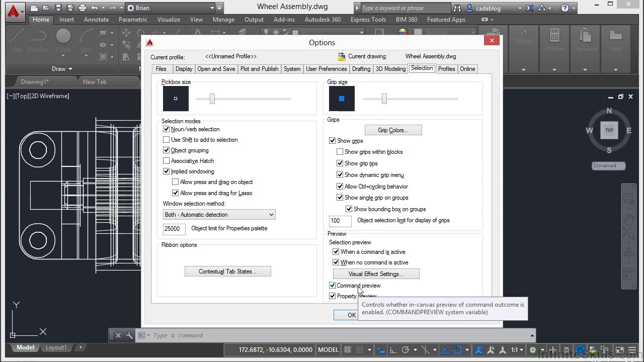Click the Open file folder icon
644x362 pixels.
[46, 8]
